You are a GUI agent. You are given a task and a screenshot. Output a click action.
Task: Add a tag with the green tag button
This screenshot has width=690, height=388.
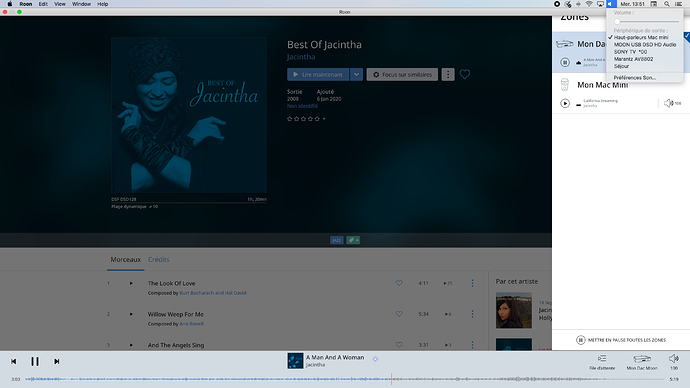[353, 240]
